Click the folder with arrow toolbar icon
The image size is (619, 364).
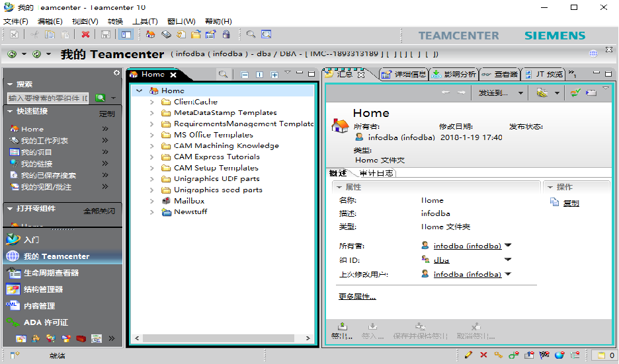(x=196, y=35)
